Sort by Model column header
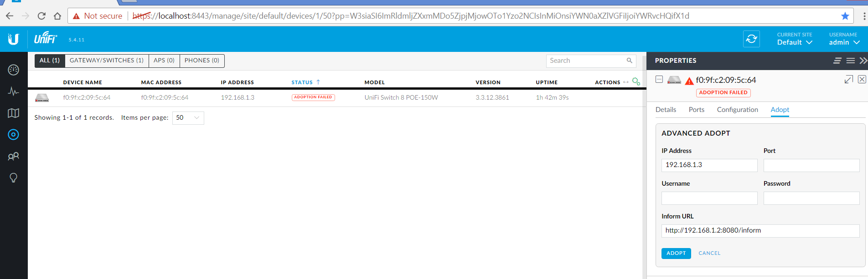 (375, 82)
